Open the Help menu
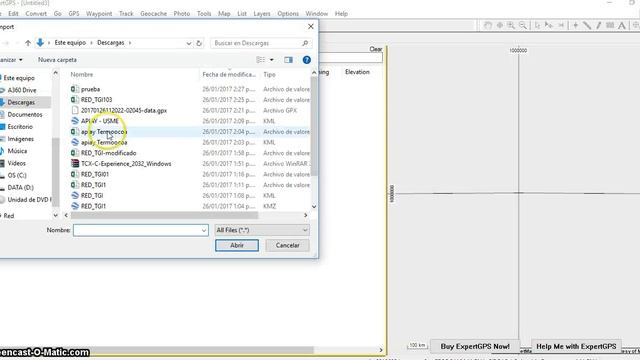This screenshot has width=640, height=360. pos(341,13)
